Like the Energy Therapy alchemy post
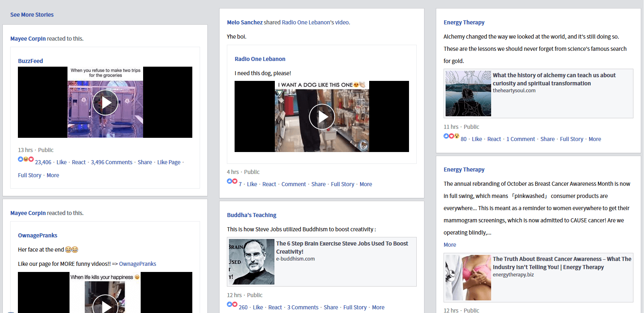 (477, 139)
